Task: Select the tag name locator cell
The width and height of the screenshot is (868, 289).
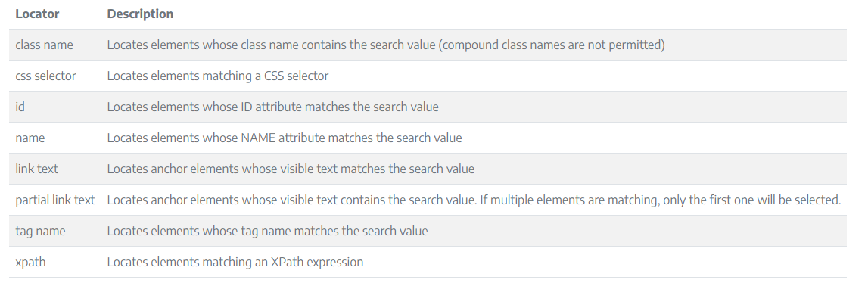Action: coord(40,231)
